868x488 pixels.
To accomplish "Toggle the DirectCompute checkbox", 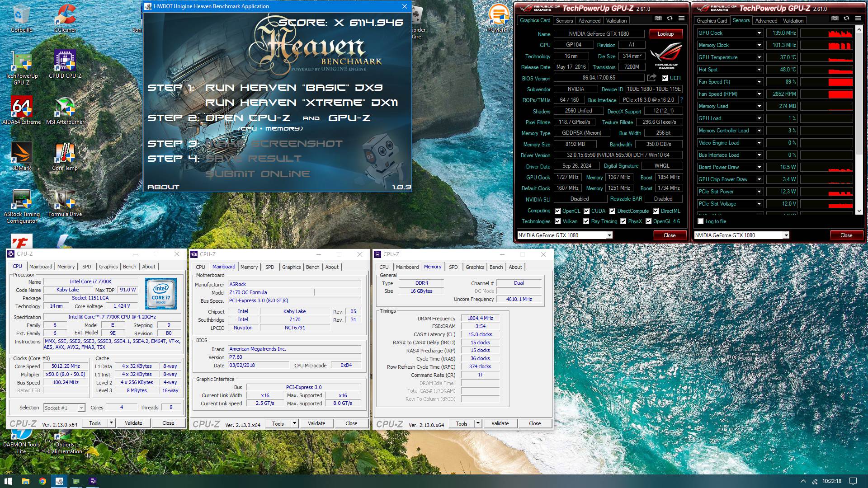I will coord(613,211).
